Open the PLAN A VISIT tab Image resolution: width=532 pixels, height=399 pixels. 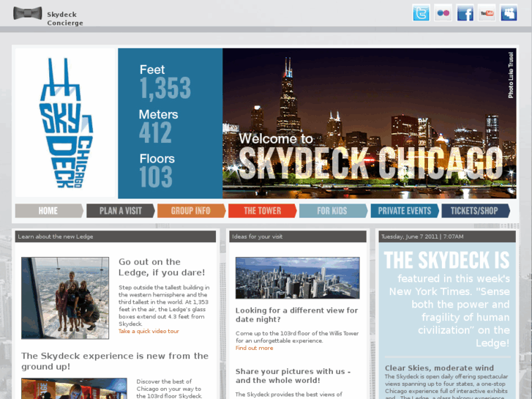coord(121,211)
